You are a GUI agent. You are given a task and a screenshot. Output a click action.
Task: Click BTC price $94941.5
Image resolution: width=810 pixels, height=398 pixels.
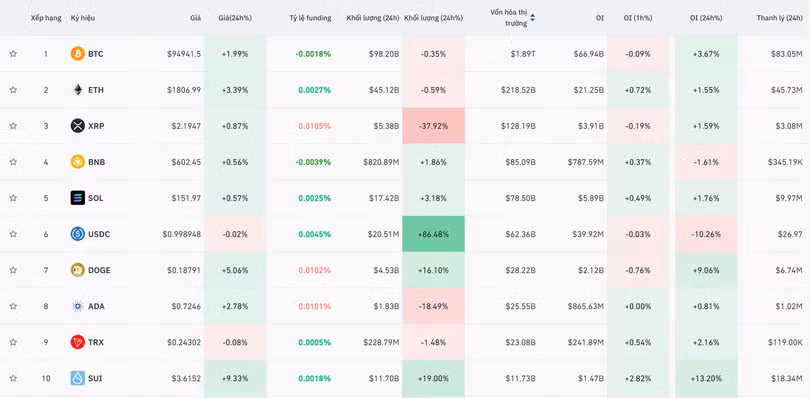[x=184, y=54]
